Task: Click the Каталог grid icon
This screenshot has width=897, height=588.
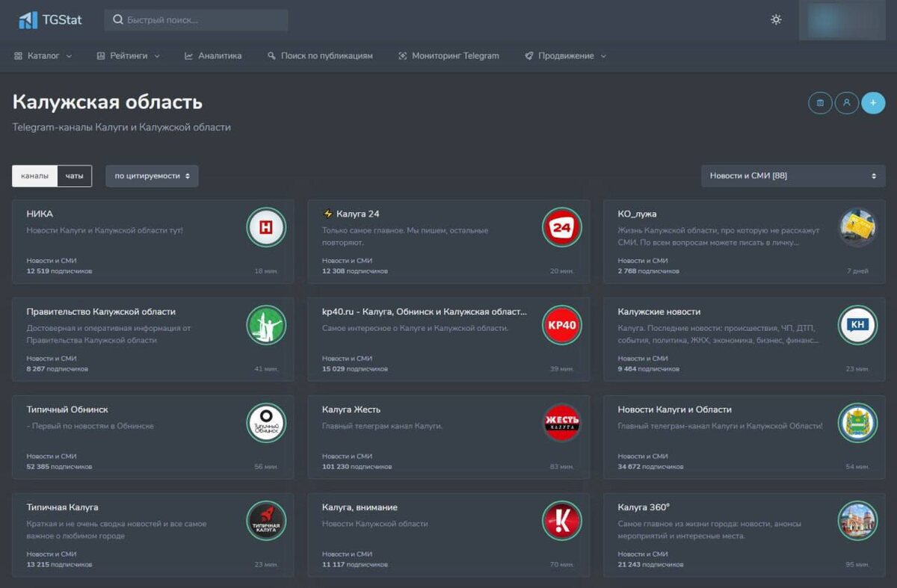Action: pos(18,56)
